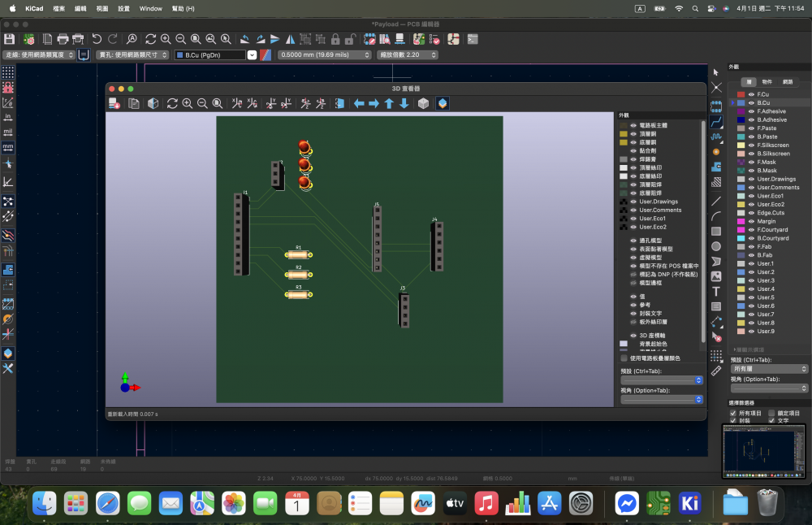The height and width of the screenshot is (525, 812).
Task: Expand the 所有層 preset dropdown
Action: tap(769, 369)
